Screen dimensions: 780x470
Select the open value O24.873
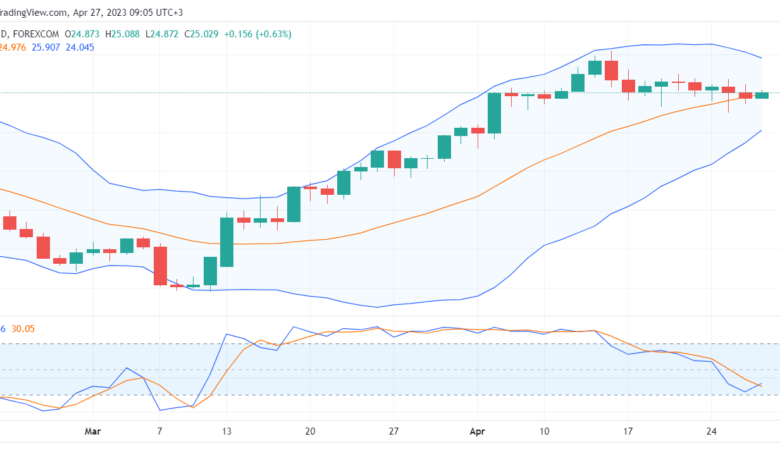tap(82, 34)
